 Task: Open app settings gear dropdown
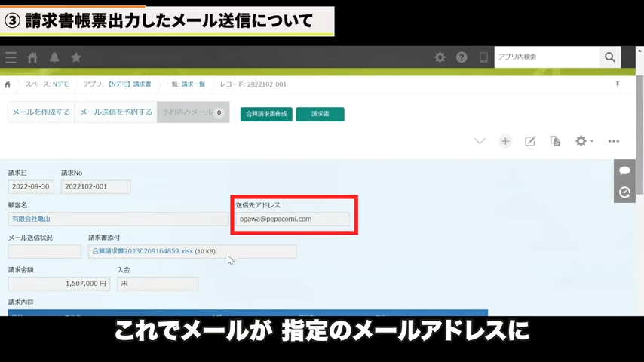coord(584,141)
